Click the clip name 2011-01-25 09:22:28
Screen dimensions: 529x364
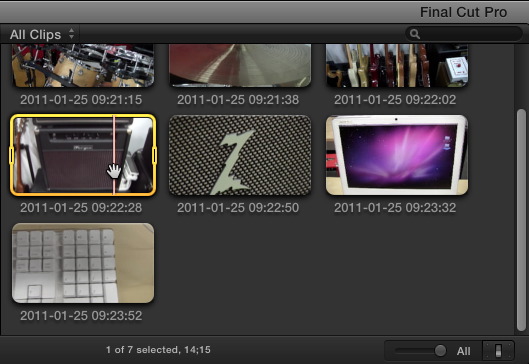tap(81, 207)
